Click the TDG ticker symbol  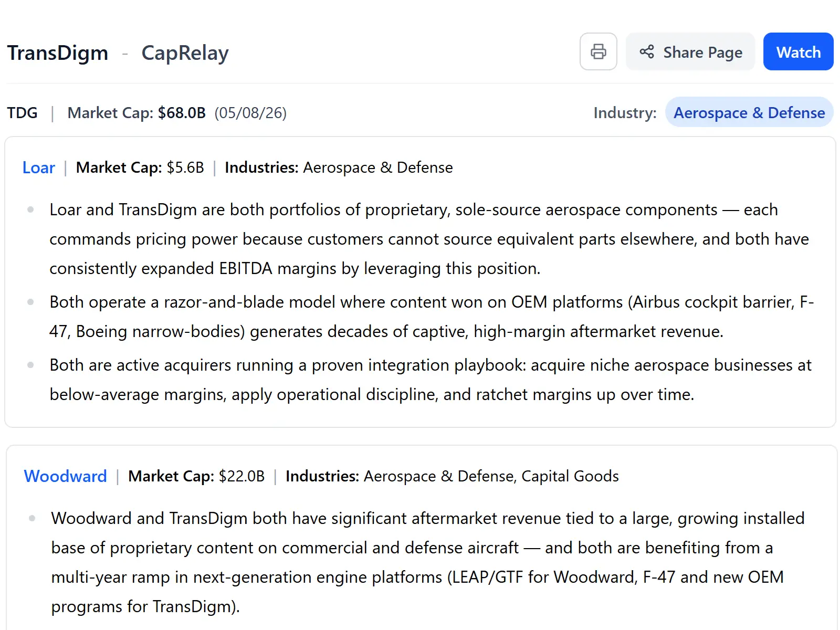(22, 113)
